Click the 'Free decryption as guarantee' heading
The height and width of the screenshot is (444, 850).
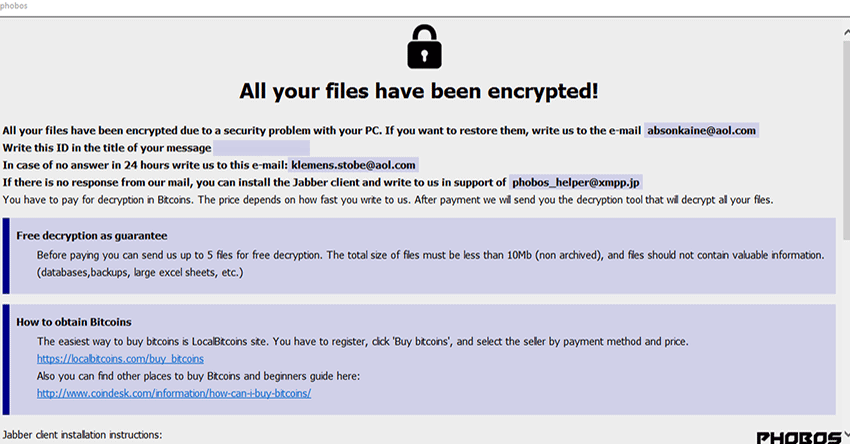coord(91,235)
